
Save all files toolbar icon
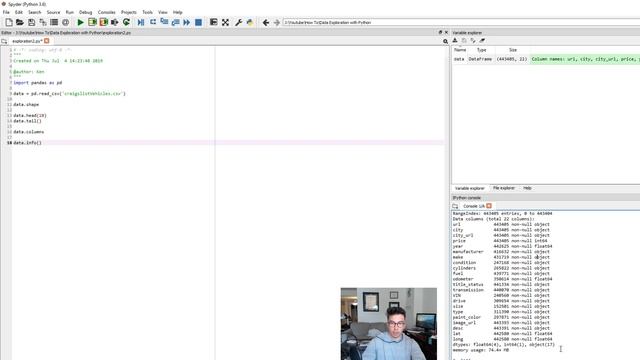[x=42, y=22]
